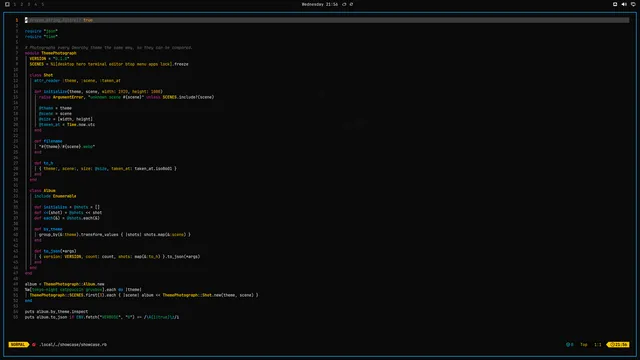Click the puts album.by_theme.inspect line

(56, 311)
